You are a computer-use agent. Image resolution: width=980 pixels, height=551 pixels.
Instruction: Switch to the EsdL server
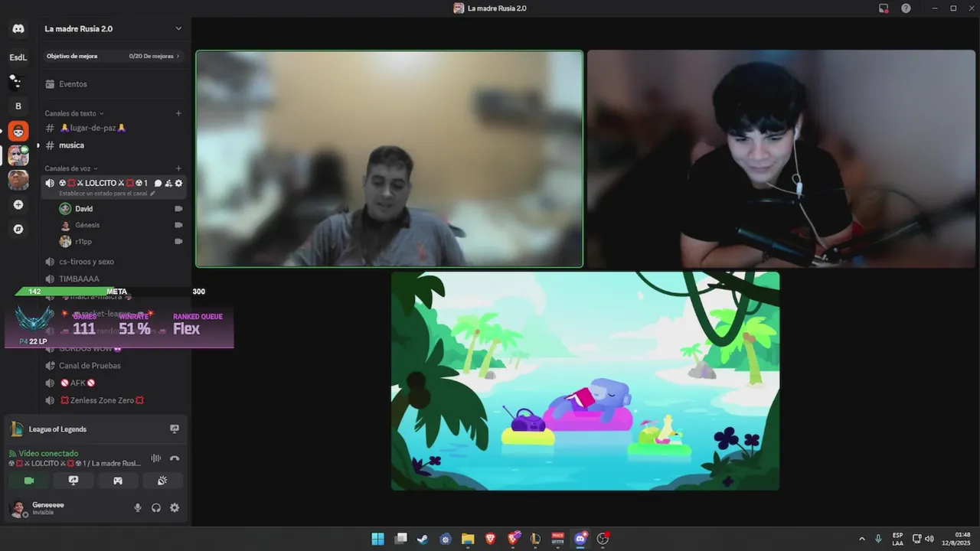point(18,57)
